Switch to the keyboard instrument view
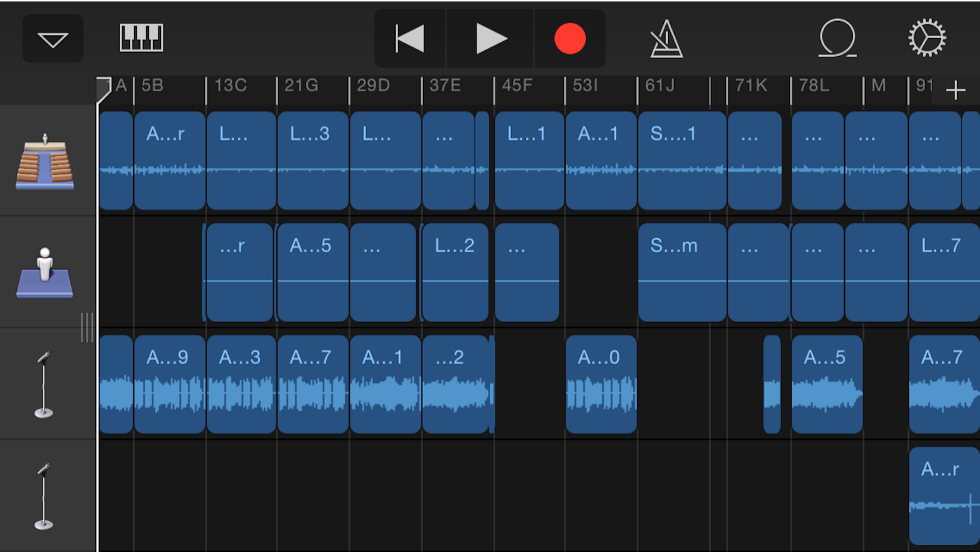The height and width of the screenshot is (552, 980). (x=141, y=38)
